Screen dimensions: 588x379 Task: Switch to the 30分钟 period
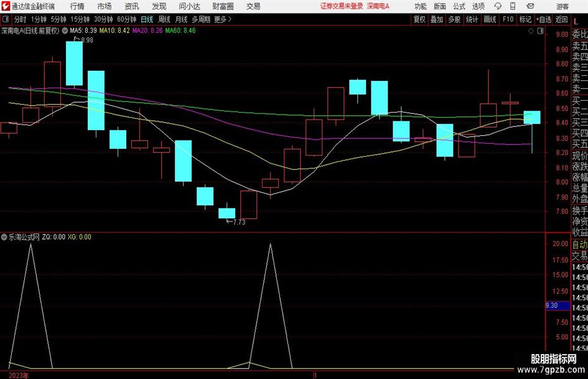click(x=103, y=19)
